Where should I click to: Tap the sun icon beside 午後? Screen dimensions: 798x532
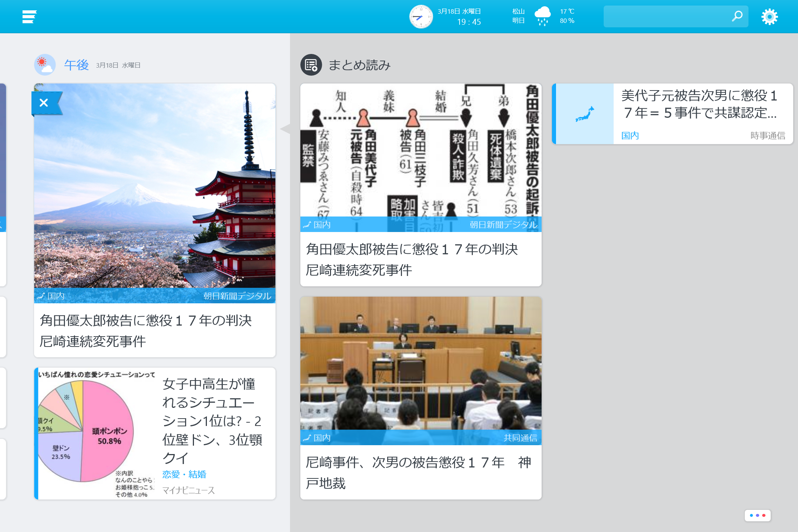[44, 65]
